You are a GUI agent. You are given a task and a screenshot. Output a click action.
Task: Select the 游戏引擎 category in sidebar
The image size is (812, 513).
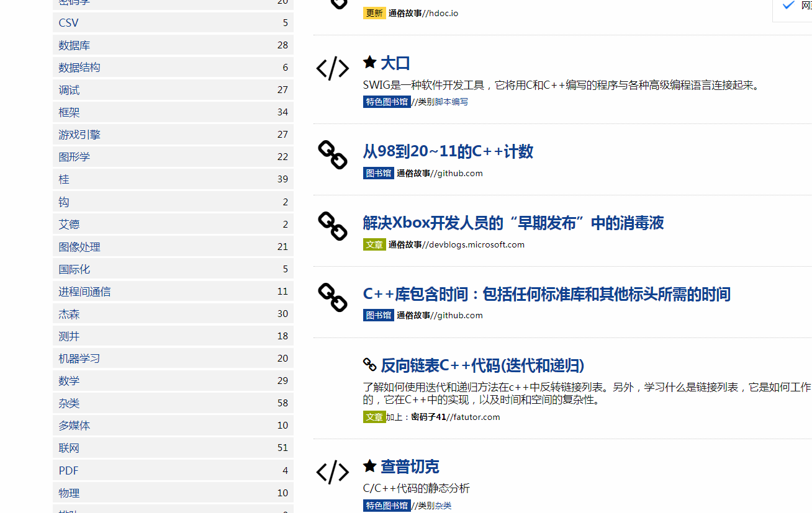(x=173, y=135)
